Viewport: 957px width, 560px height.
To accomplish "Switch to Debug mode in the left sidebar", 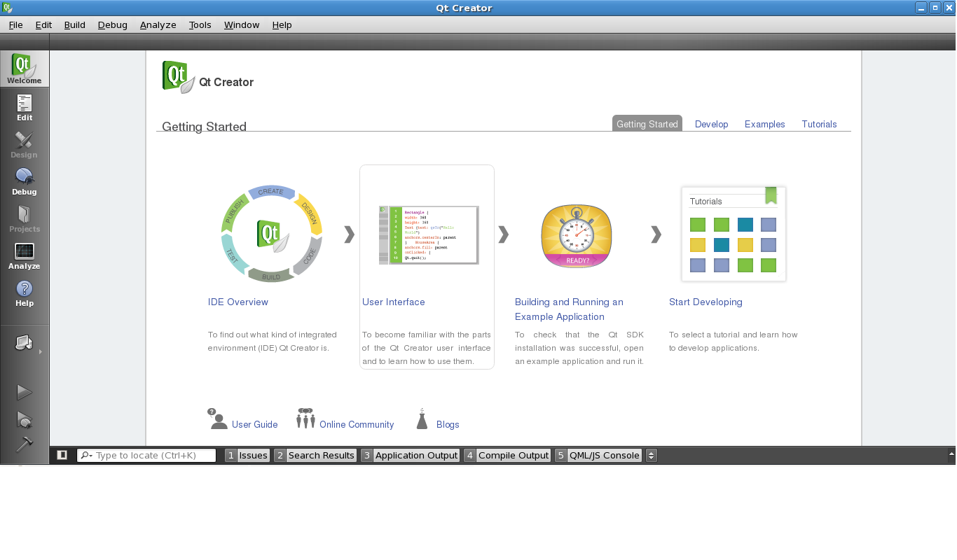I will pos(25,181).
